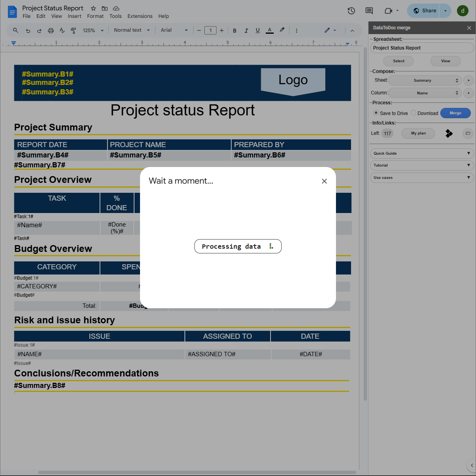Click the Highlight color icon
This screenshot has width=476, height=476.
click(282, 30)
